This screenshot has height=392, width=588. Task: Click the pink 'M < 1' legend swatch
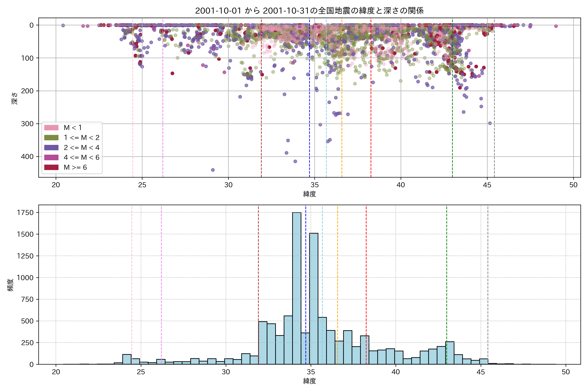(51, 128)
